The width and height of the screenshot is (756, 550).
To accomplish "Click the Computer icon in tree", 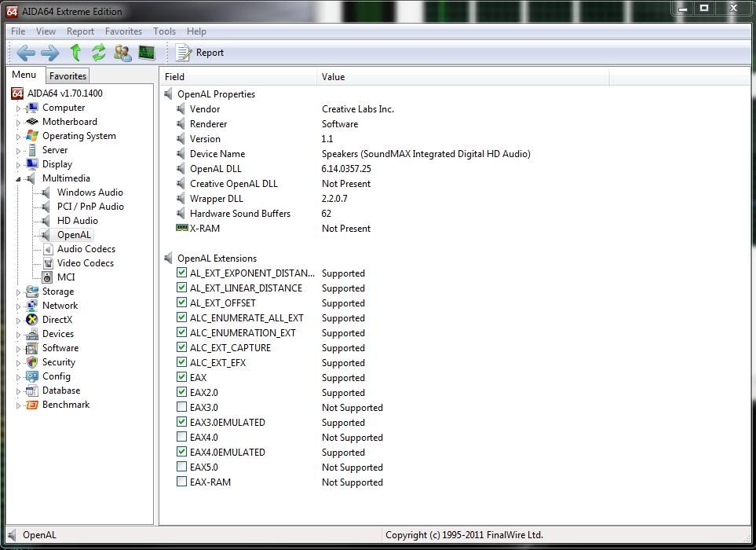I will pyautogui.click(x=31, y=108).
